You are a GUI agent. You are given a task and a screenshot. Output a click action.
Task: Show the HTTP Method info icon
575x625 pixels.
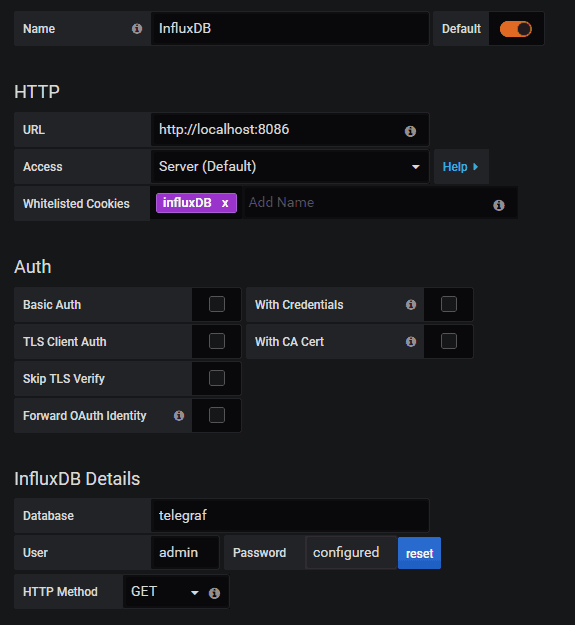coord(214,593)
